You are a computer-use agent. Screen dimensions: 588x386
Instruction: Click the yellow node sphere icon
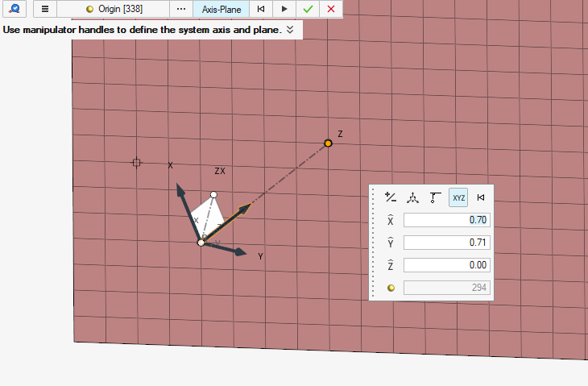(x=391, y=288)
